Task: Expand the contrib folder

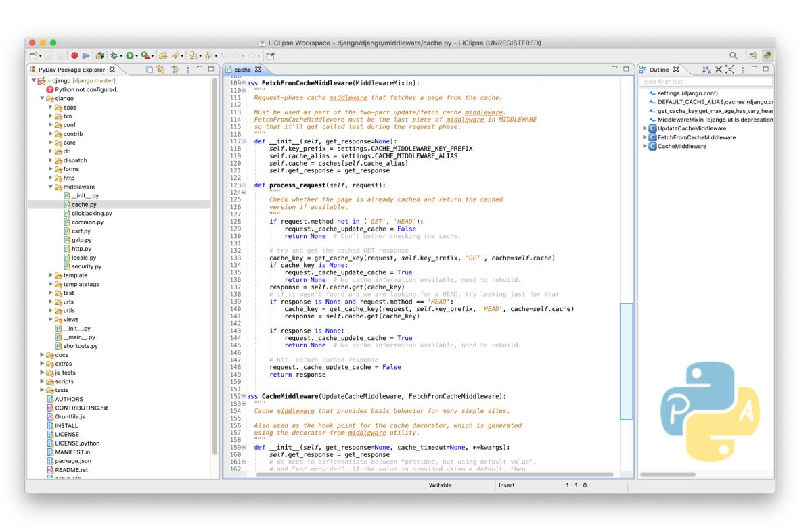Action: click(51, 134)
